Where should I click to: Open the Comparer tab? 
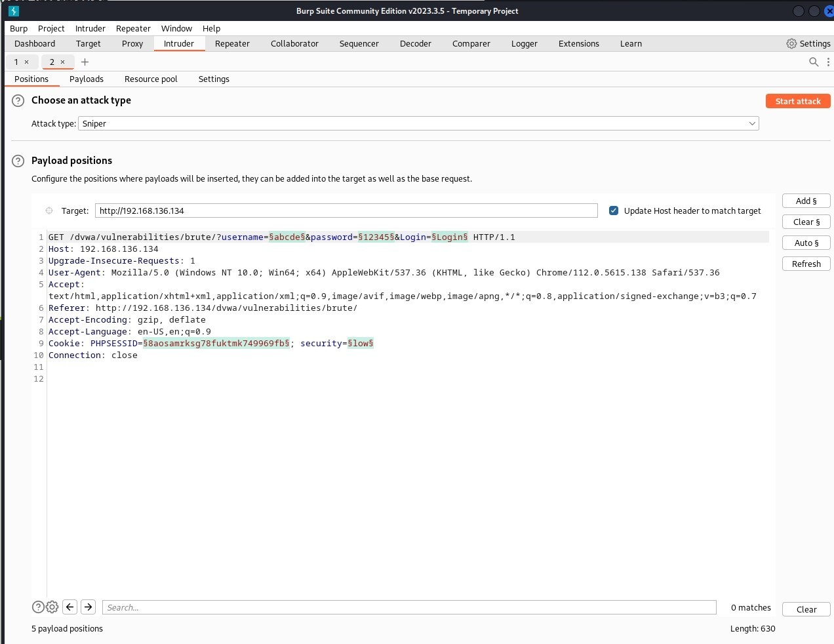coord(471,43)
